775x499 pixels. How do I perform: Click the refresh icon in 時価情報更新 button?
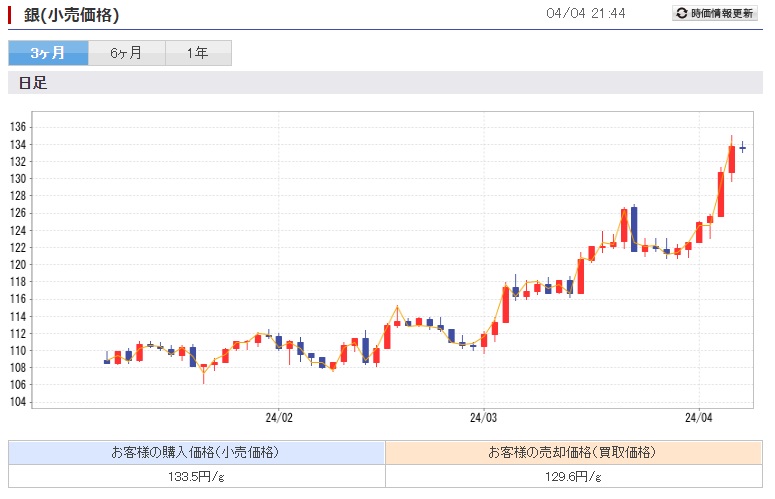point(682,13)
